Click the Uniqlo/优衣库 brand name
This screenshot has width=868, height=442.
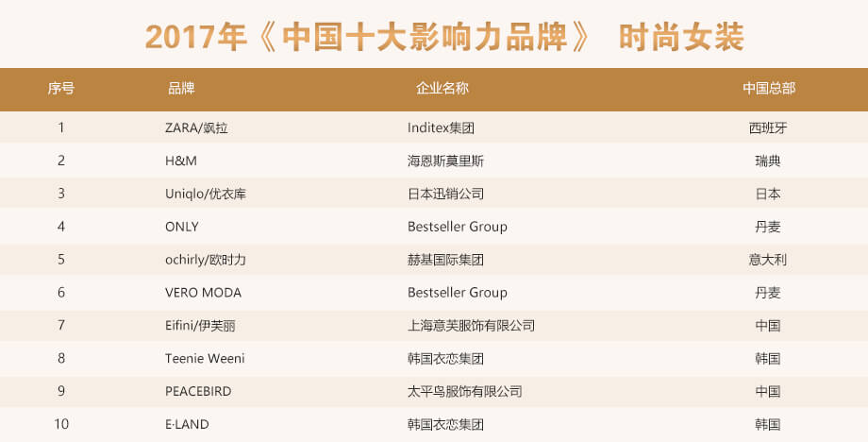point(206,194)
